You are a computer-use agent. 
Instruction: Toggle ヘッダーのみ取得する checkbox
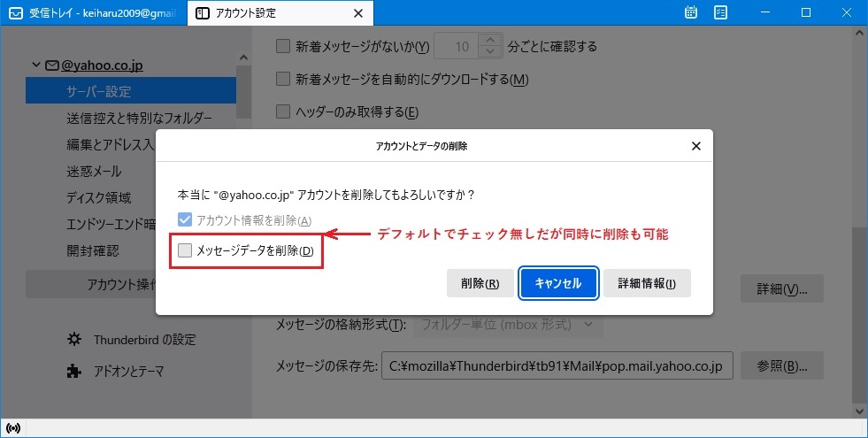coord(283,112)
